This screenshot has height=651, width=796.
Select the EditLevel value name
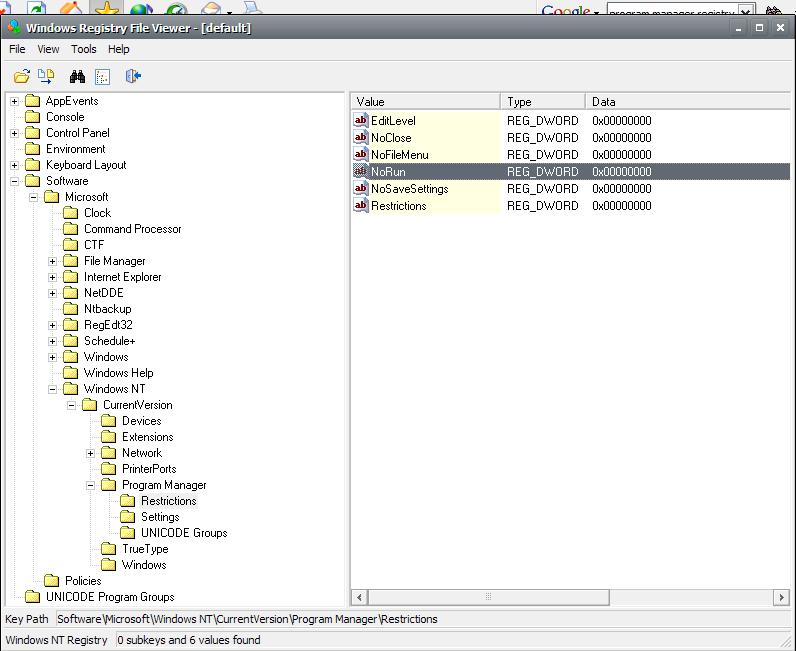(x=393, y=121)
